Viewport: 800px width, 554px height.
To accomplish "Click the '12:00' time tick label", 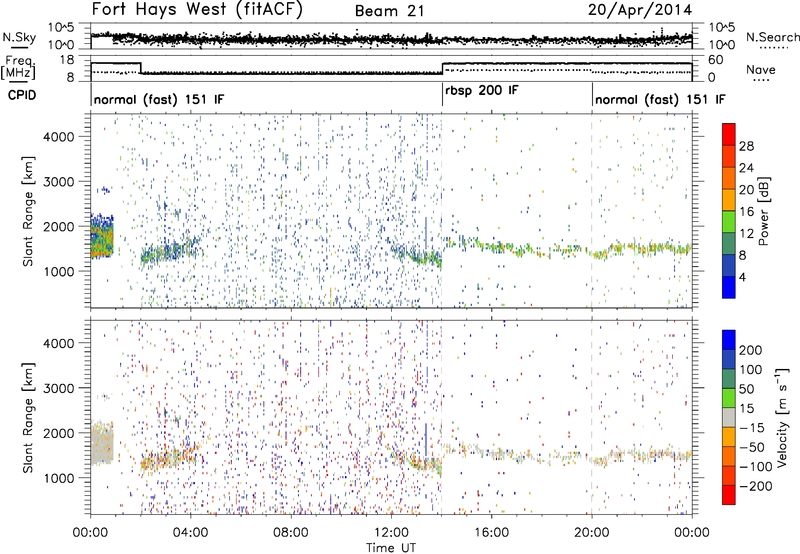I will click(391, 533).
